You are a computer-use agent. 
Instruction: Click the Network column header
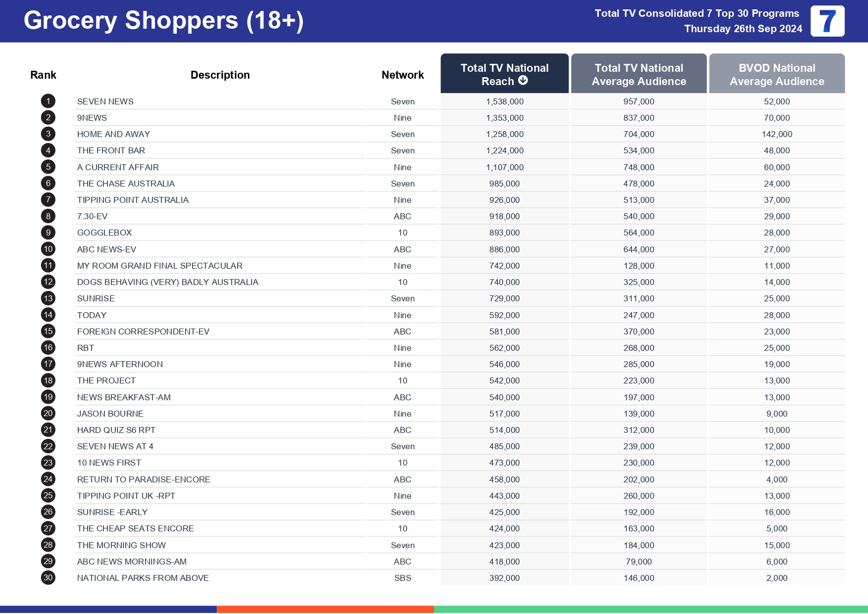(x=402, y=75)
